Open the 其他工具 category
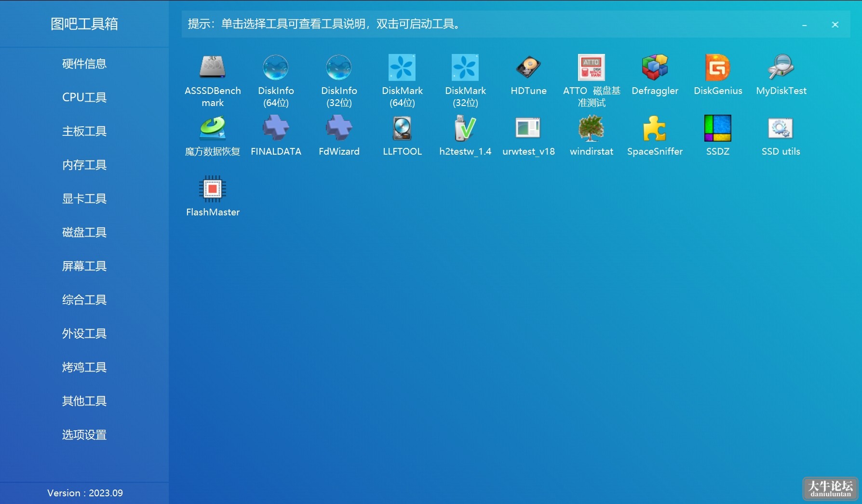The height and width of the screenshot is (504, 862). [x=84, y=401]
